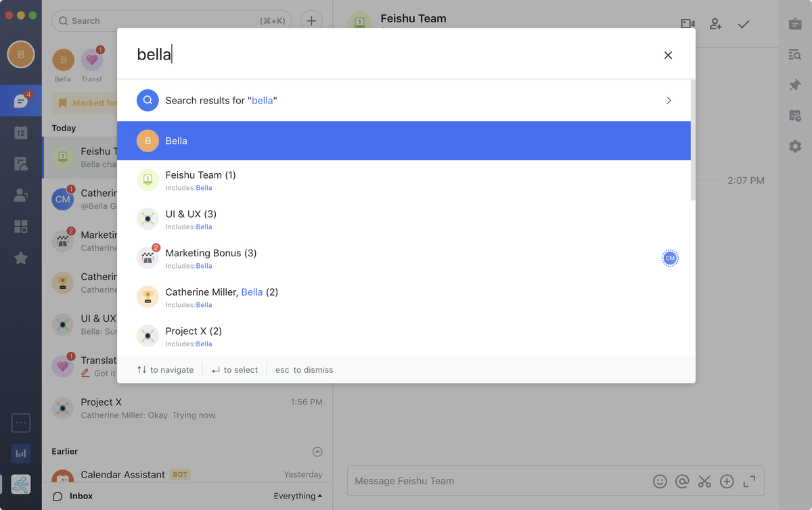Select Feishu Team (1) search result
The image size is (812, 510).
[x=404, y=180]
